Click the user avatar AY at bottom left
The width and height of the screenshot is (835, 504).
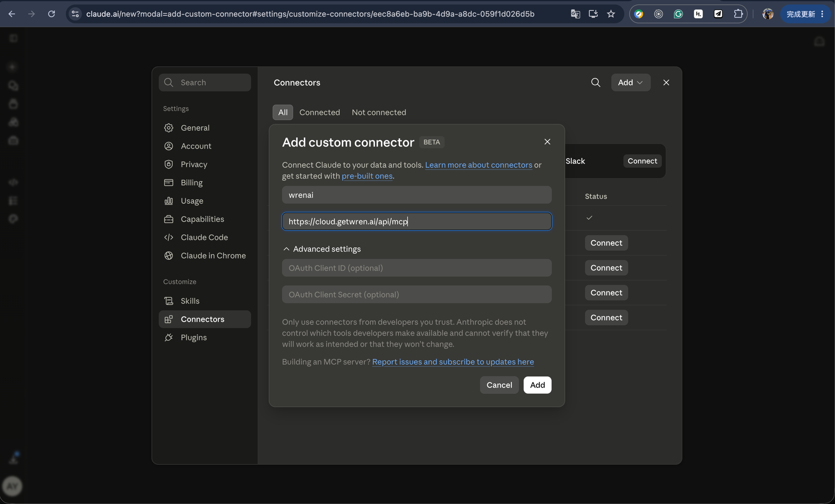pos(12,486)
